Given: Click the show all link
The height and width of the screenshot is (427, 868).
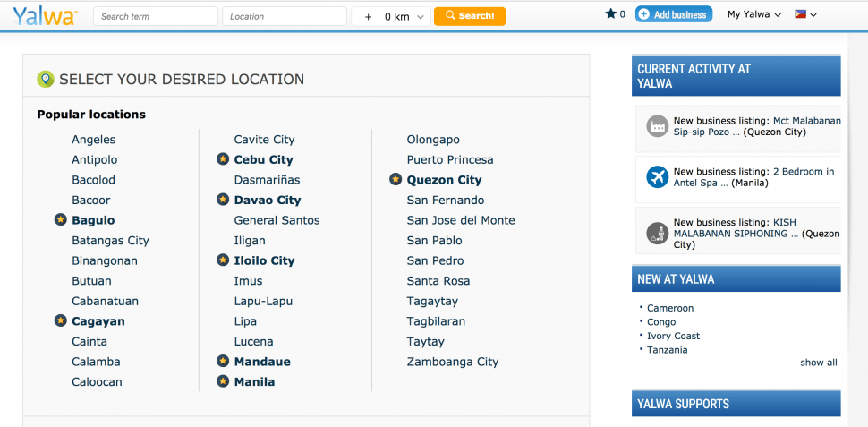Looking at the screenshot, I should 819,363.
